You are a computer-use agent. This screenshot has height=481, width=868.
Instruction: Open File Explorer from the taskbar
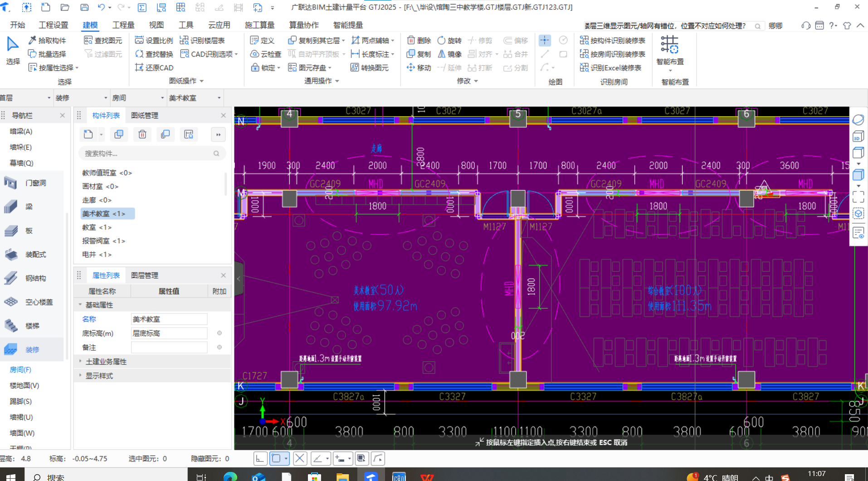(342, 476)
